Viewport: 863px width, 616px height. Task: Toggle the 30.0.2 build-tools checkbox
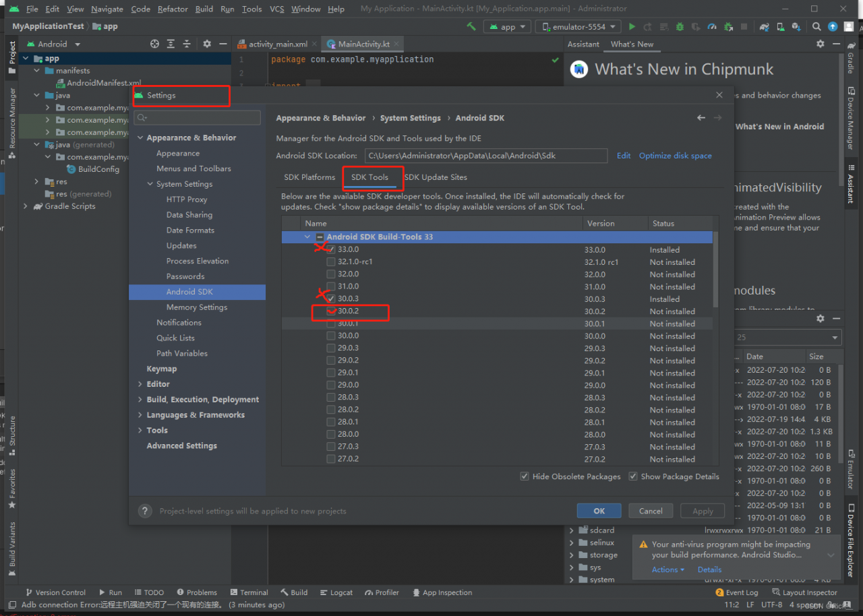point(330,311)
